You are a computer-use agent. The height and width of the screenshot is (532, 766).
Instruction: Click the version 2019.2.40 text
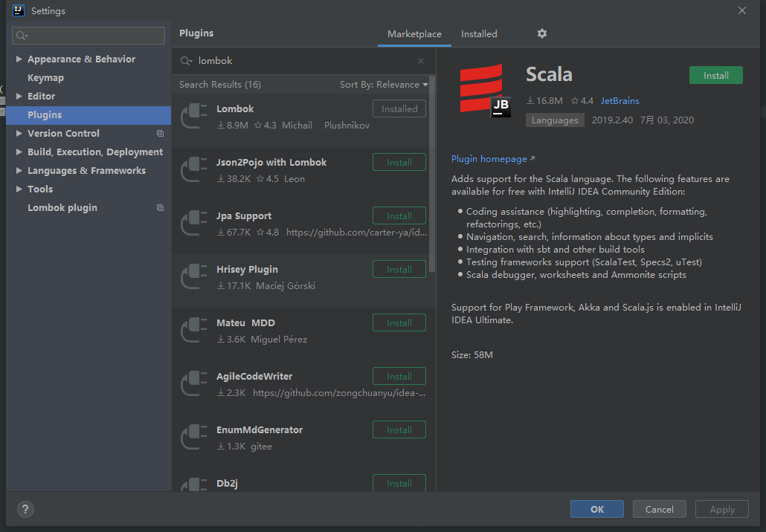[612, 120]
